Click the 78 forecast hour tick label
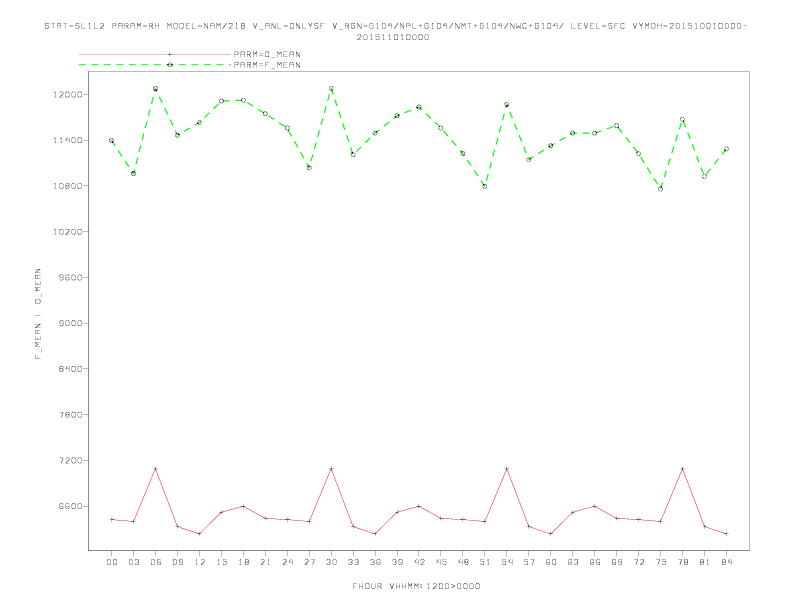792x612 pixels. click(x=682, y=562)
